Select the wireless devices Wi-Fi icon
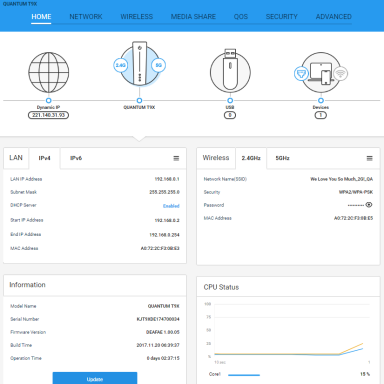384x384 pixels. 340,73
